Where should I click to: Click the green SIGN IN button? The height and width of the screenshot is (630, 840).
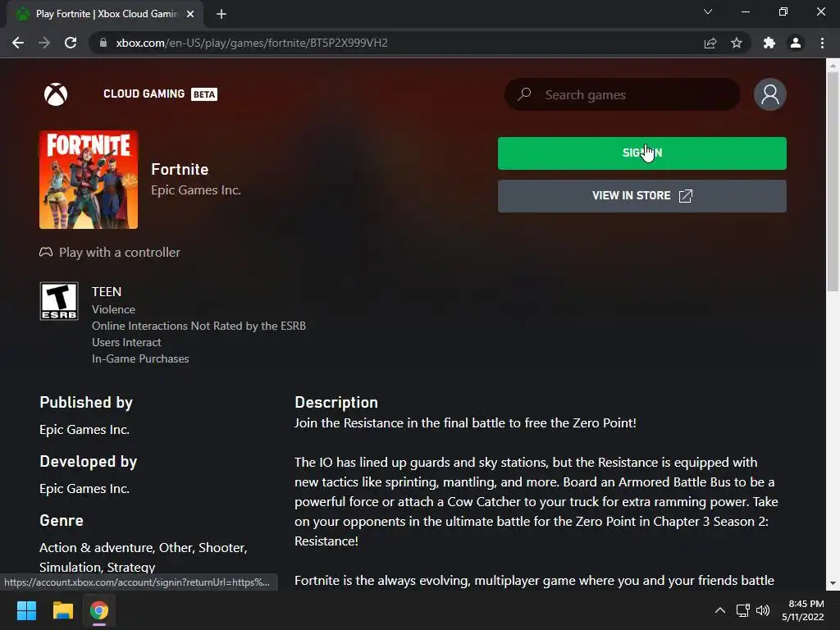[x=641, y=153]
